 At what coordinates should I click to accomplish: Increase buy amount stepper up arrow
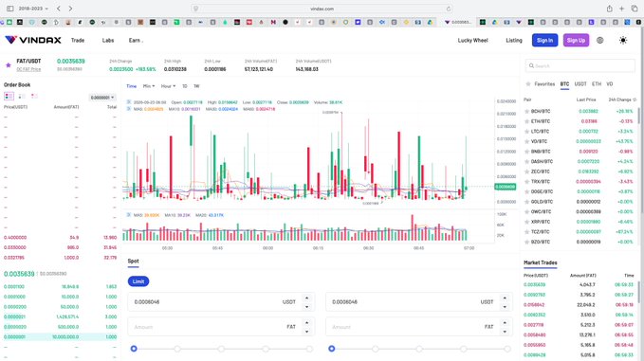click(x=306, y=323)
